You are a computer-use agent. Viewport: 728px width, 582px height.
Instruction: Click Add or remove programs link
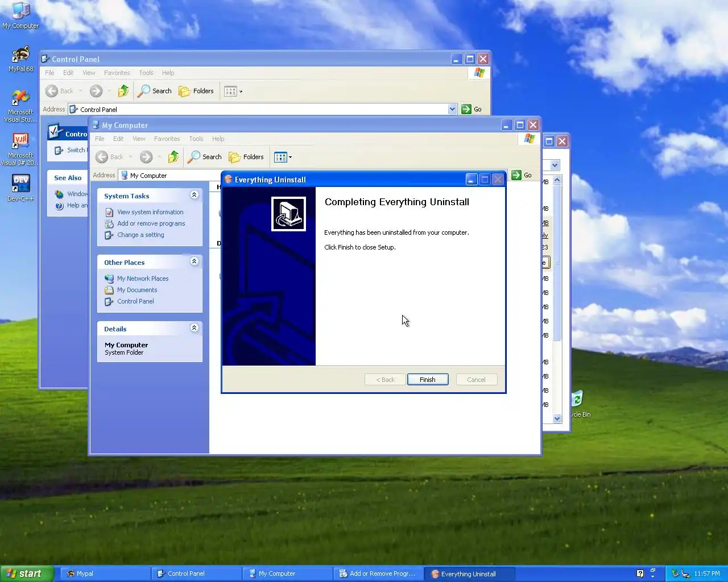(151, 223)
